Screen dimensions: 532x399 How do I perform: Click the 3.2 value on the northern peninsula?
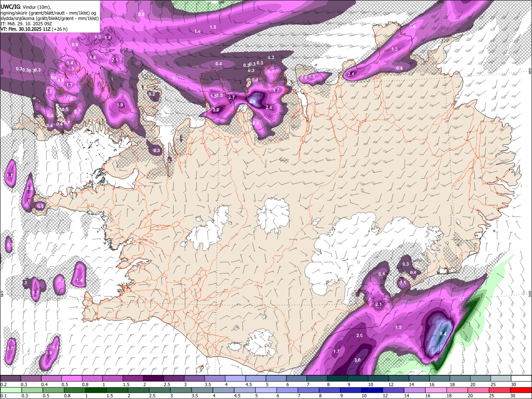tap(216, 110)
